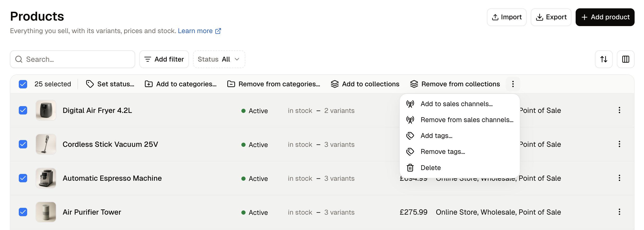Open more bulk actions menu
Screen dimensions: 644x230
click(x=513, y=84)
